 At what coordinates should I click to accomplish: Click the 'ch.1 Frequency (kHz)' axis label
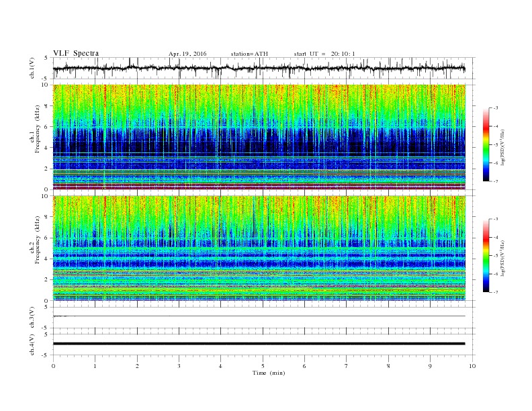36,128
